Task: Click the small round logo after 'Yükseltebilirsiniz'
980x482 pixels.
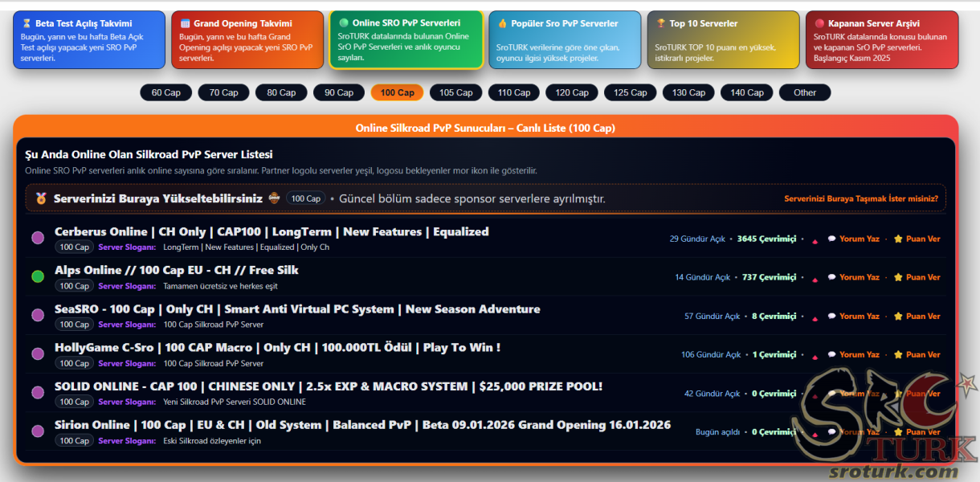Action: click(274, 198)
